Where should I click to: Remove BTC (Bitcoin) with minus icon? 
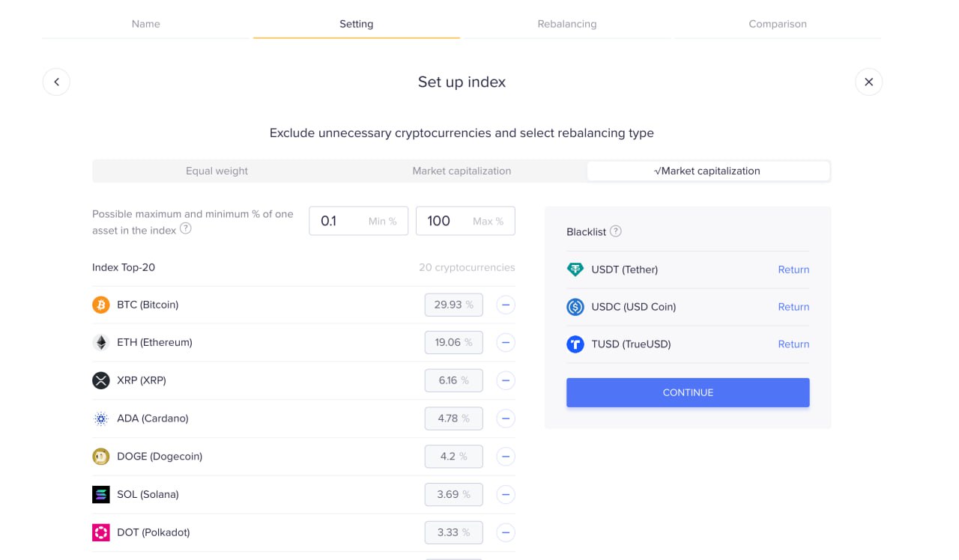[x=506, y=305]
